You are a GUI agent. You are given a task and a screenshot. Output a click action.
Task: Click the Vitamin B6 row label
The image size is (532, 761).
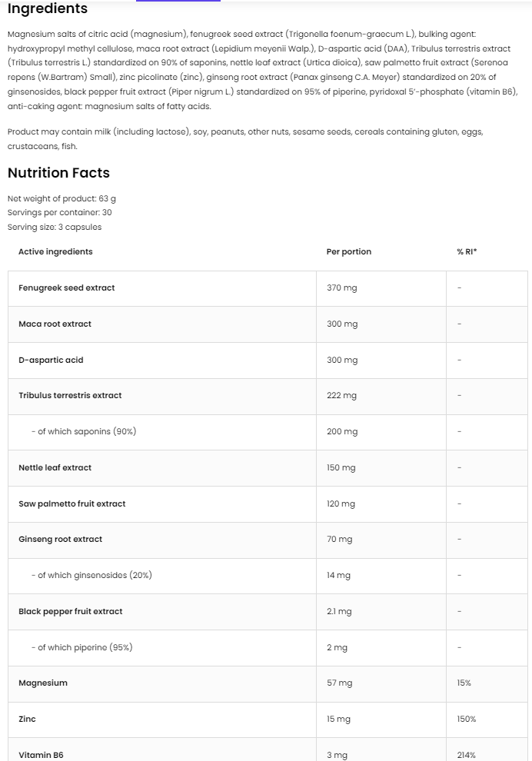(41, 756)
